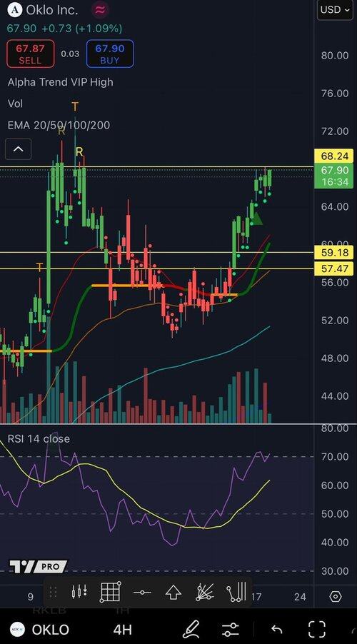Click the 57.47 horizontal line price label
This screenshot has height=644, width=357.
point(333,269)
